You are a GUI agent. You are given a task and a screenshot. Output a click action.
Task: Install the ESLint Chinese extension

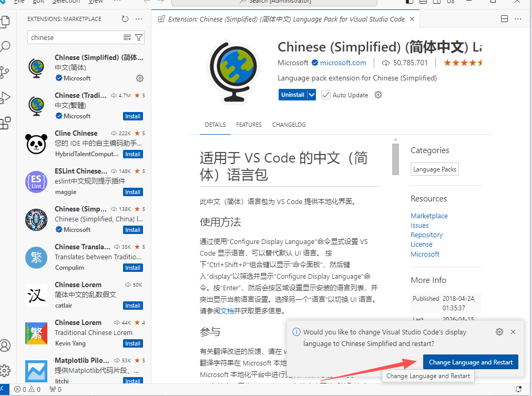click(x=132, y=192)
